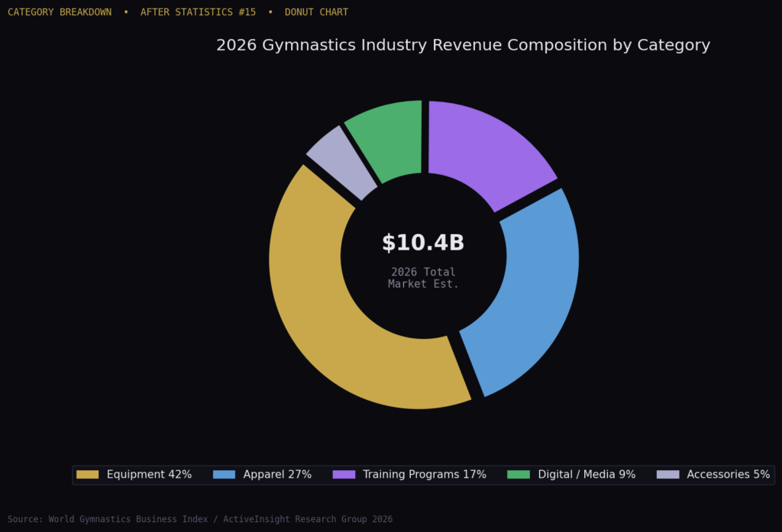782x532 pixels.
Task: Click the 'AFTER STATISTICS #15' header text
Action: (x=198, y=12)
